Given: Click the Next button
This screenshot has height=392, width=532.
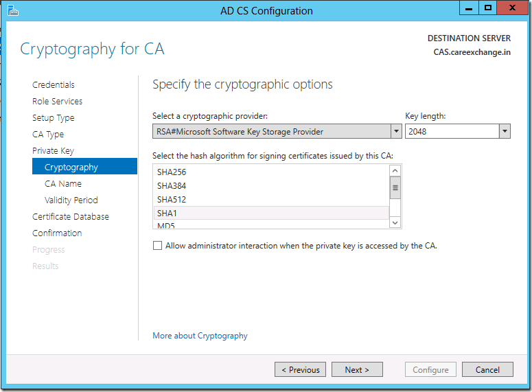Looking at the screenshot, I should coord(357,369).
